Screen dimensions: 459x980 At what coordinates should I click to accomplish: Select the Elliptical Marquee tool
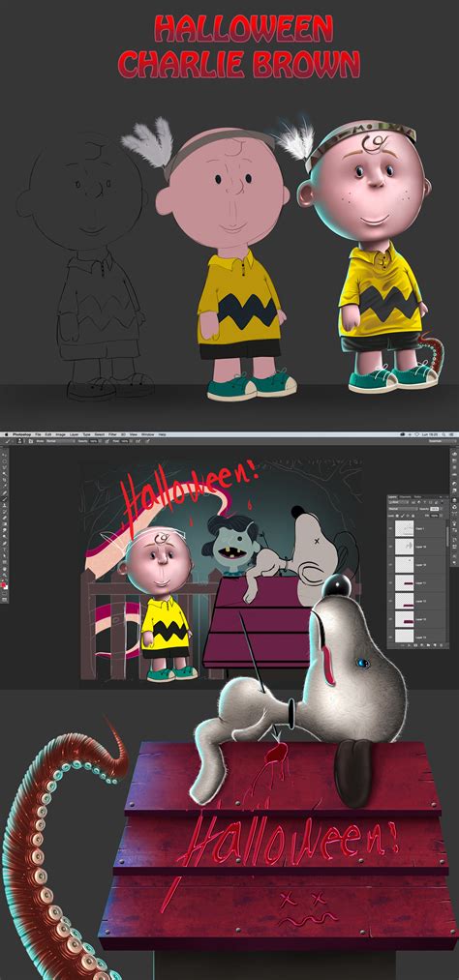point(5,461)
